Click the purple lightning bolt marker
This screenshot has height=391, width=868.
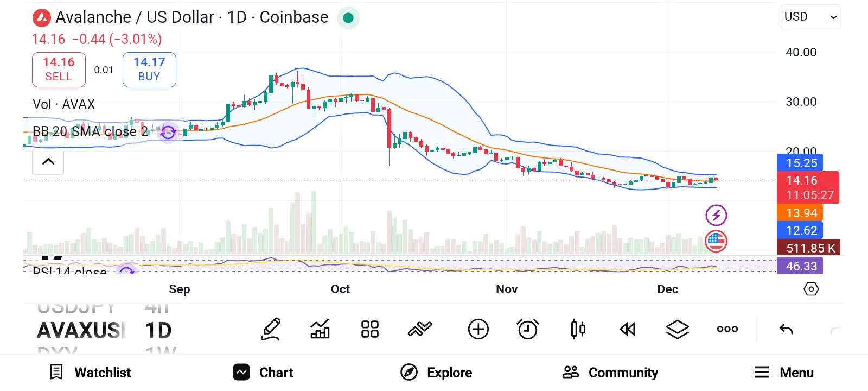[x=716, y=215]
